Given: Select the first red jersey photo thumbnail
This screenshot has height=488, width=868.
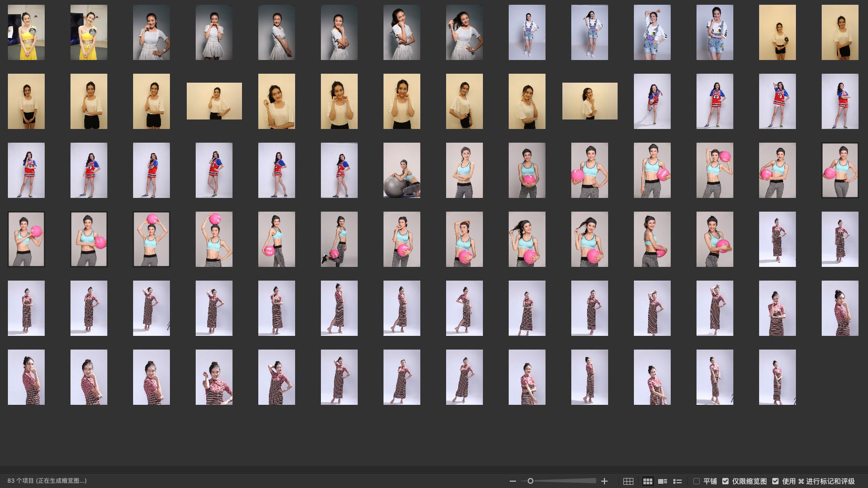Looking at the screenshot, I should (x=652, y=102).
